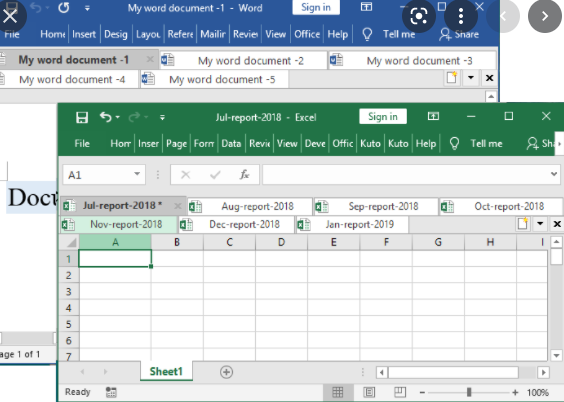Click the Name Box input field

click(x=98, y=175)
